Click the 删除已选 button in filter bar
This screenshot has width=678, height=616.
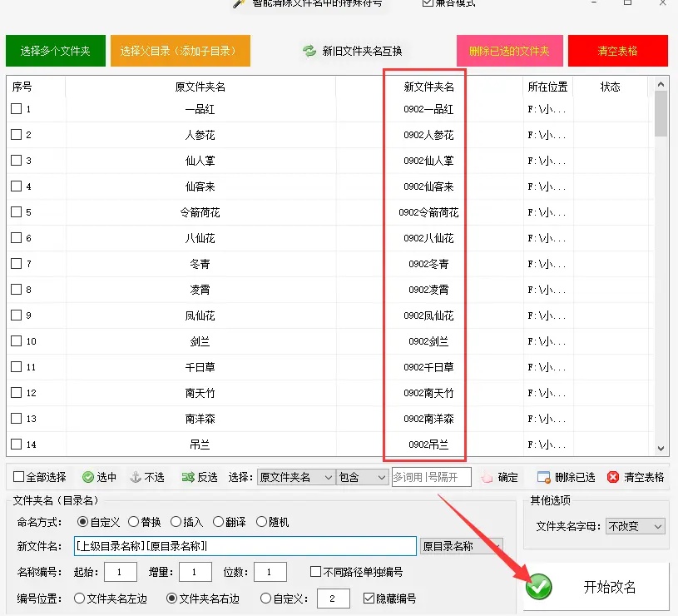pos(567,477)
